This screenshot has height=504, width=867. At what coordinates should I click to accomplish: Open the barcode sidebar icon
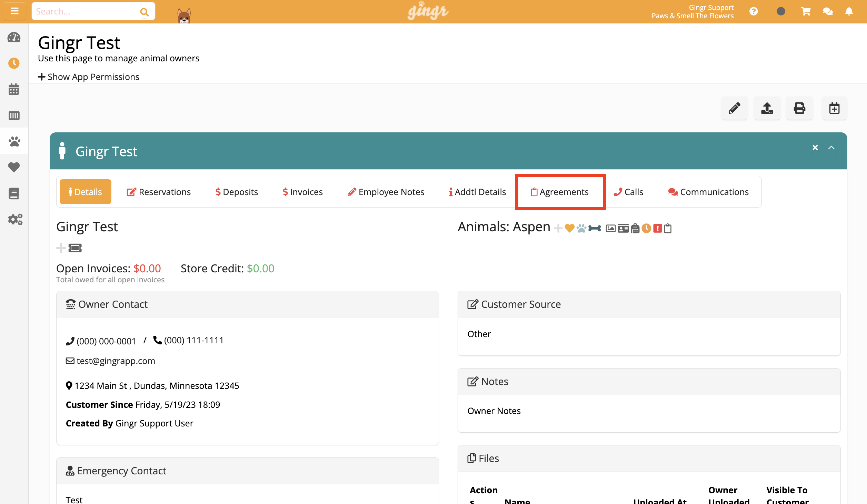point(14,115)
